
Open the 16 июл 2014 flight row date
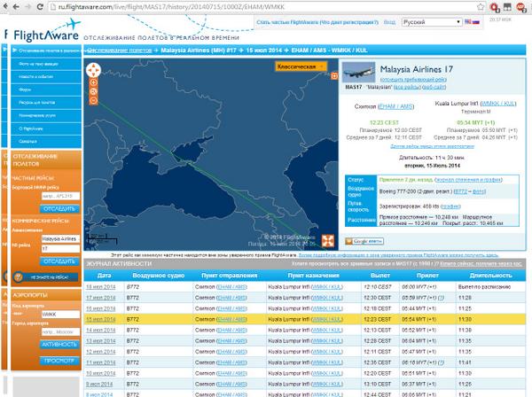tap(101, 308)
